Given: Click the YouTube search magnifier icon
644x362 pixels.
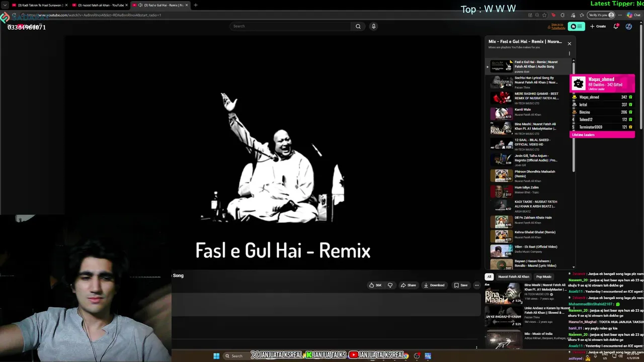Looking at the screenshot, I should 358,26.
